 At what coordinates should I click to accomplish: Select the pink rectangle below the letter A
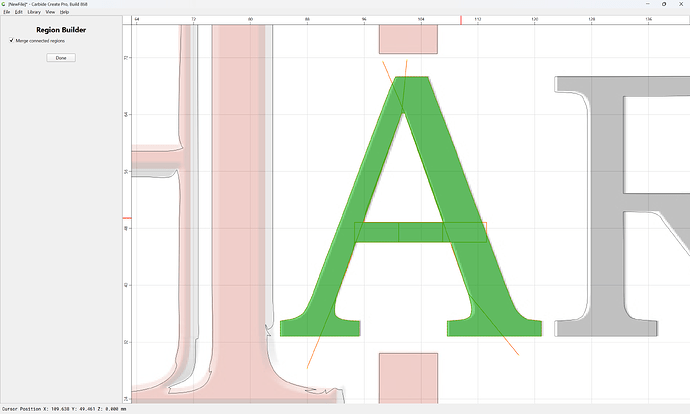coord(408,378)
